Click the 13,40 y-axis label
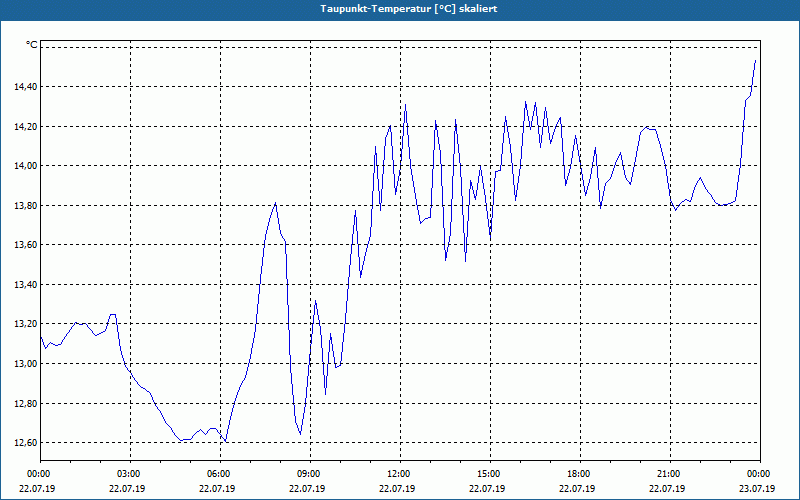This screenshot has height=500, width=800. (26, 285)
